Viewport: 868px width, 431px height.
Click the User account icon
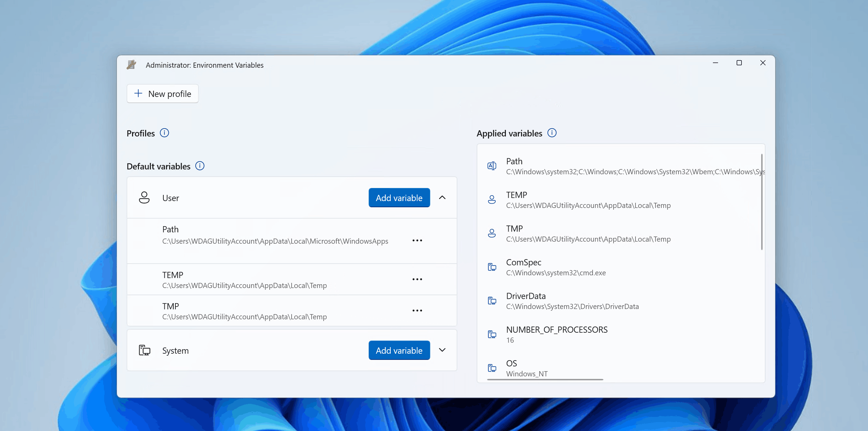click(144, 198)
